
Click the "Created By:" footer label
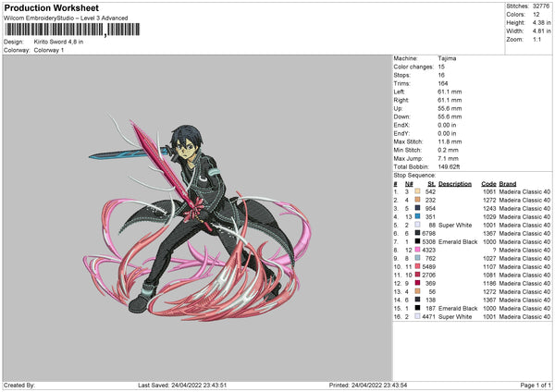[x=19, y=385]
